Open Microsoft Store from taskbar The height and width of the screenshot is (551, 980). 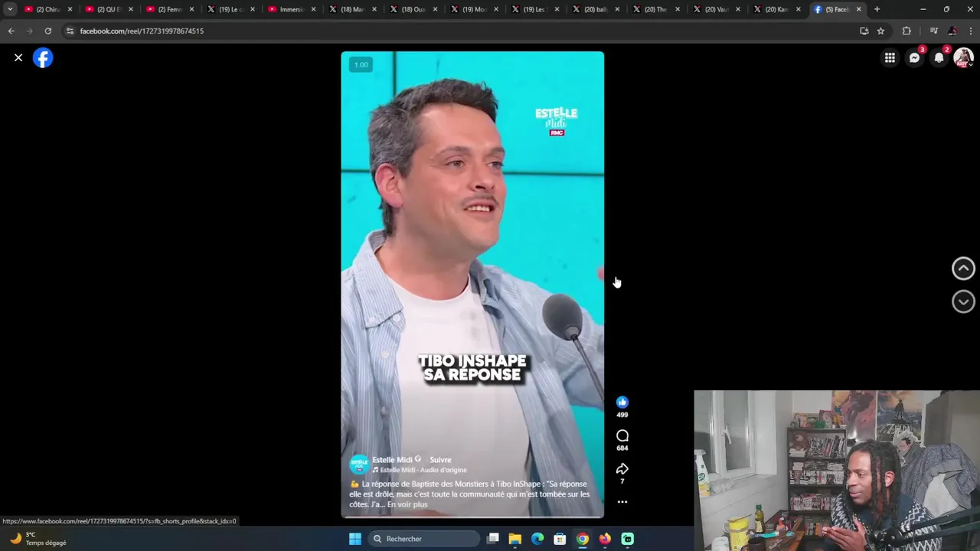coord(560,539)
